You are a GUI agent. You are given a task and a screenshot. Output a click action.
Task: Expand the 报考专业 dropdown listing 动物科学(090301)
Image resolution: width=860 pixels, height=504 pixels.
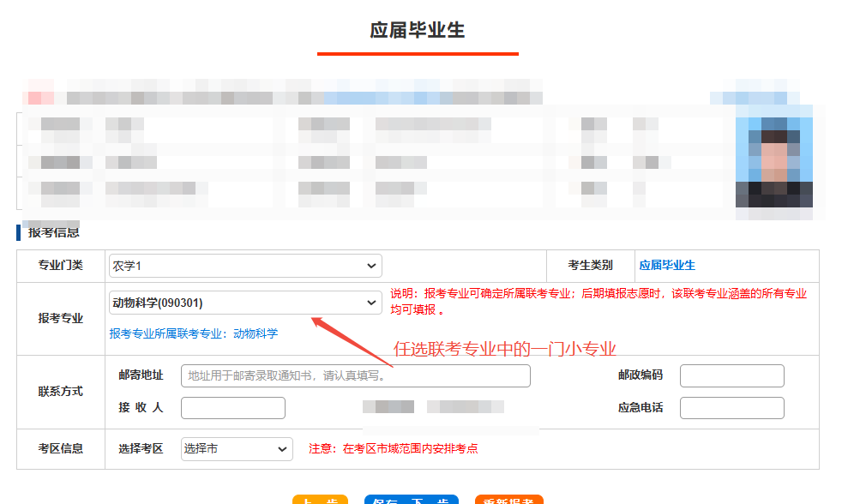point(244,303)
